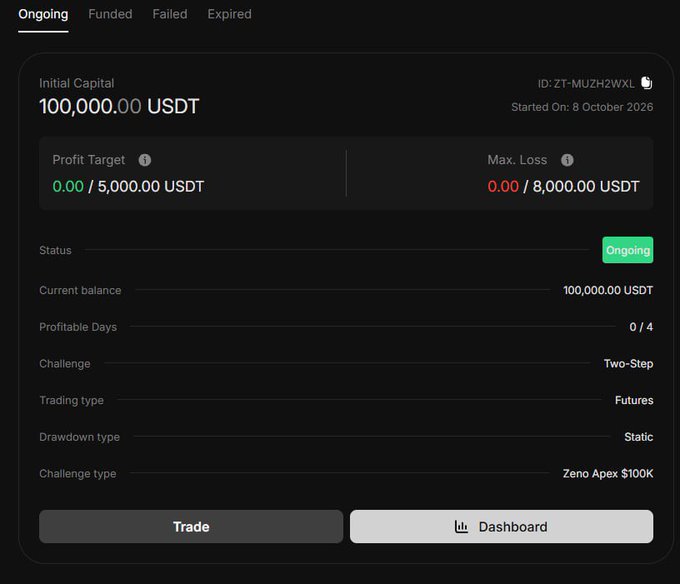Click the 100,000.00 USDT initial capital amount
680x584 pixels.
pos(119,106)
